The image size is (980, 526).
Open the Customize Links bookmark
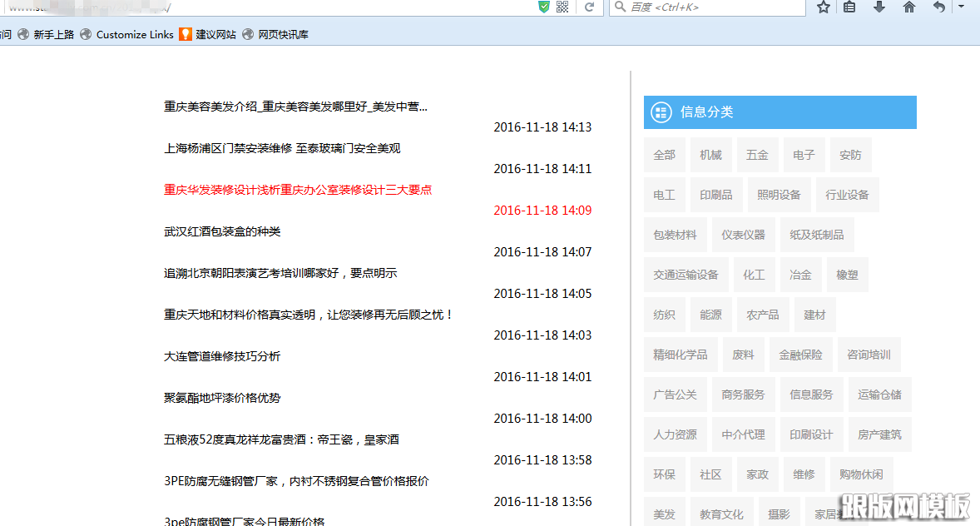(126, 34)
